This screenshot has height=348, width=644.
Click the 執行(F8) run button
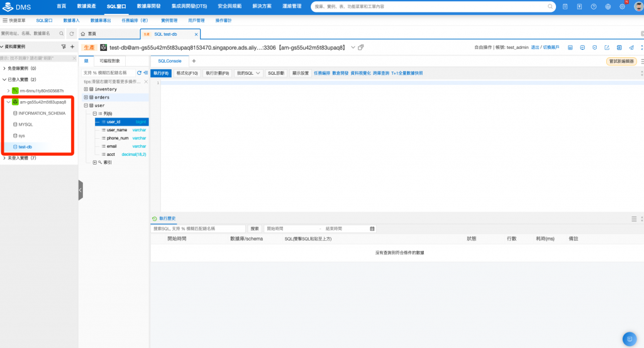[x=161, y=73]
